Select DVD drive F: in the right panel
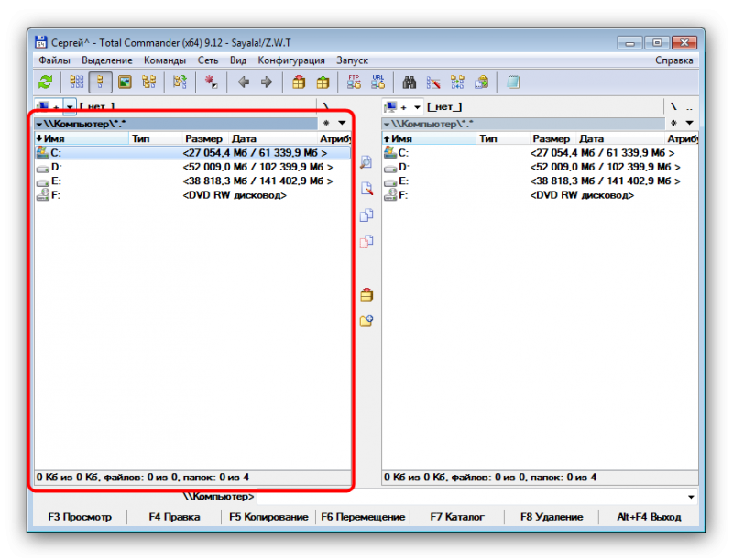This screenshot has height=560, width=733. pos(540,195)
